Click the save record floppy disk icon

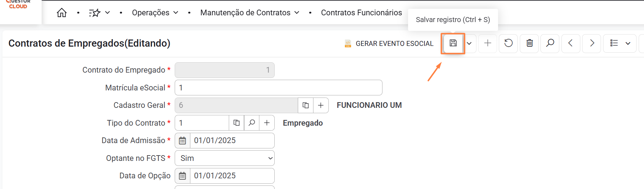[453, 43]
